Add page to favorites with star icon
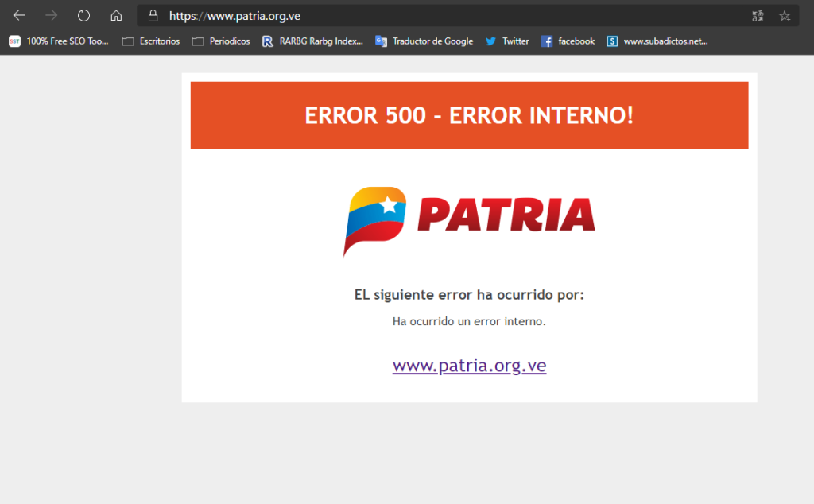The height and width of the screenshot is (504, 814). click(x=785, y=16)
